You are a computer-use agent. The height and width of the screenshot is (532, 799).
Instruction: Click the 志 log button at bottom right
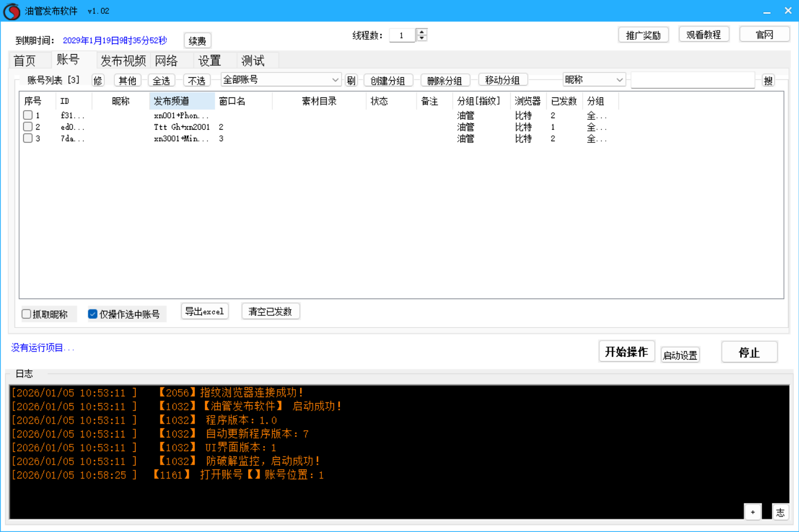[780, 512]
